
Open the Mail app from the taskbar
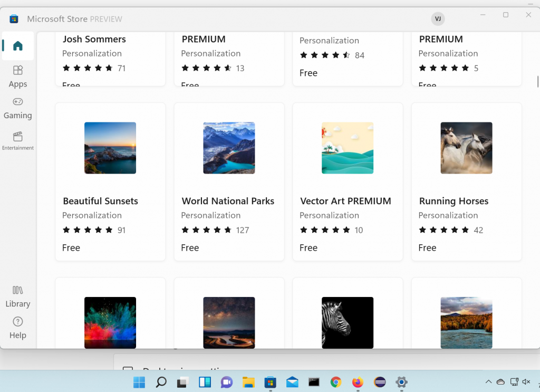[292, 382]
